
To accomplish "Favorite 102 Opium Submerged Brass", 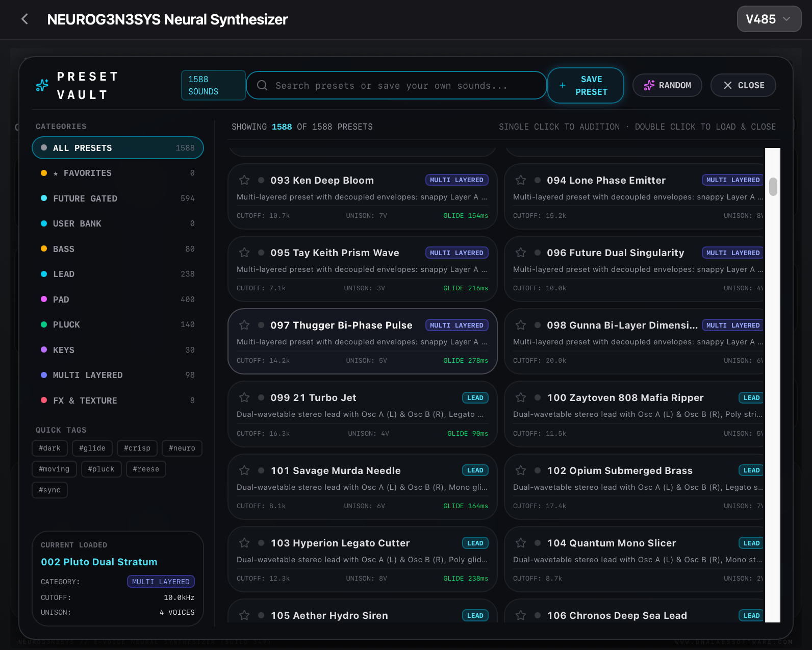I will click(x=521, y=470).
